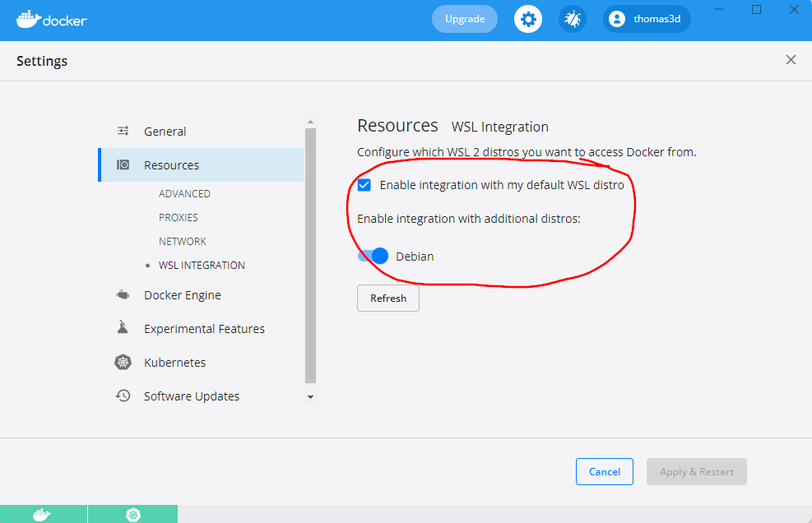Click the sidebar scroll up arrow
The height and width of the screenshot is (523, 812).
pos(311,123)
